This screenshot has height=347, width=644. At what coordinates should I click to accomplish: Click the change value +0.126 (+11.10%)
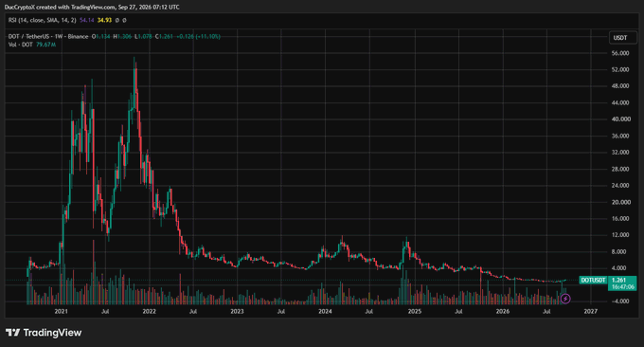click(198, 36)
